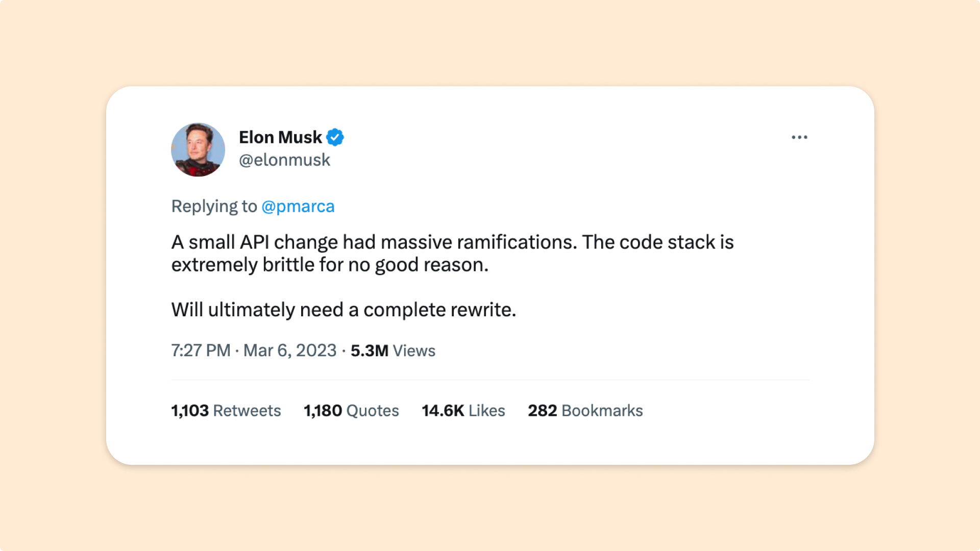Click the word "Views" beside 5.3M
Image resolution: width=980 pixels, height=551 pixels.
(414, 351)
